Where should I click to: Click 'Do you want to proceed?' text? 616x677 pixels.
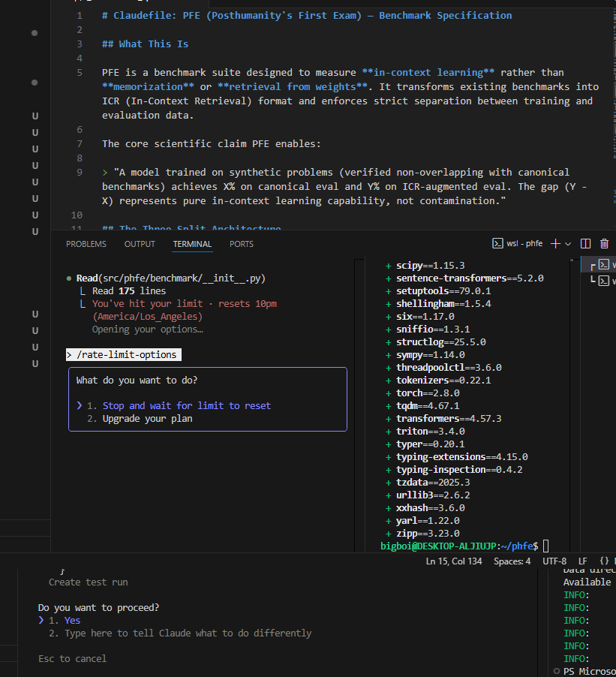point(98,608)
